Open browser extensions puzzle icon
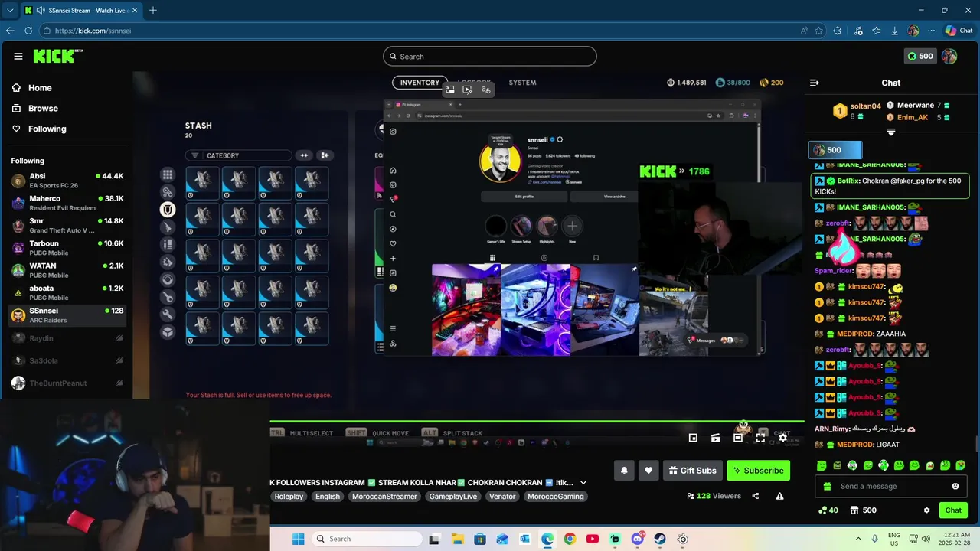The image size is (980, 551). coord(838,31)
